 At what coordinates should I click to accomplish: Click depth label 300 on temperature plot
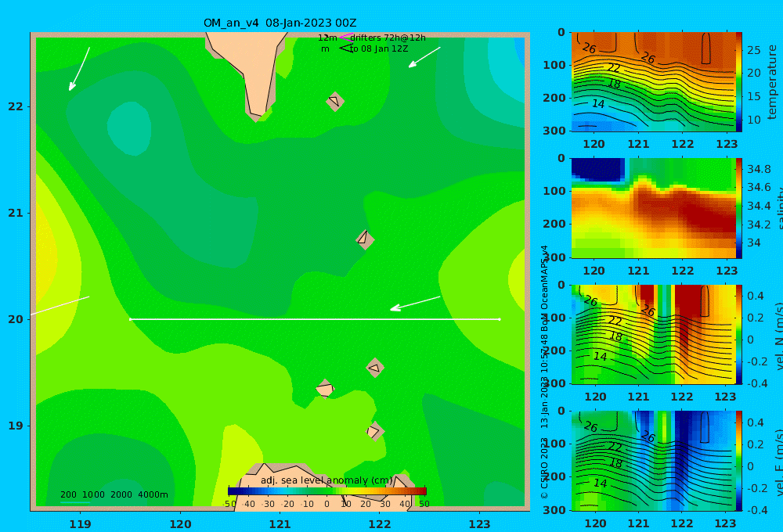pyautogui.click(x=554, y=130)
